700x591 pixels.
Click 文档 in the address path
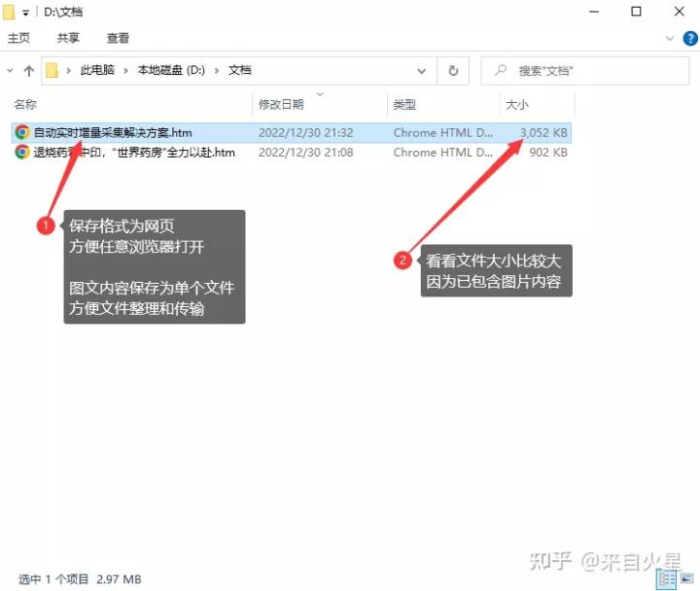(x=240, y=70)
